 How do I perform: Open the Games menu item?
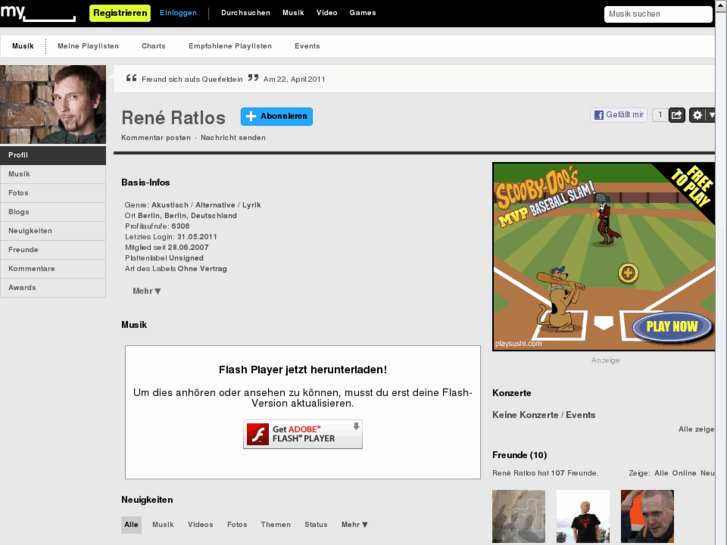[x=363, y=13]
